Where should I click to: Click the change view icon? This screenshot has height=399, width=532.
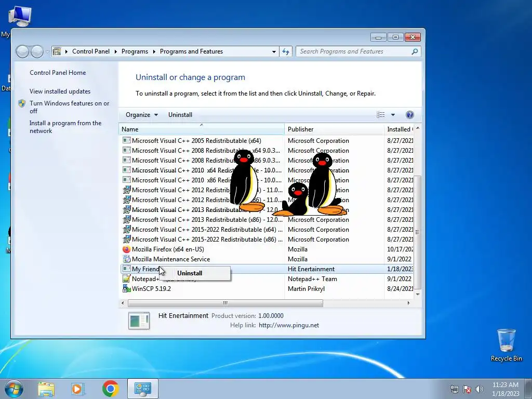point(381,115)
